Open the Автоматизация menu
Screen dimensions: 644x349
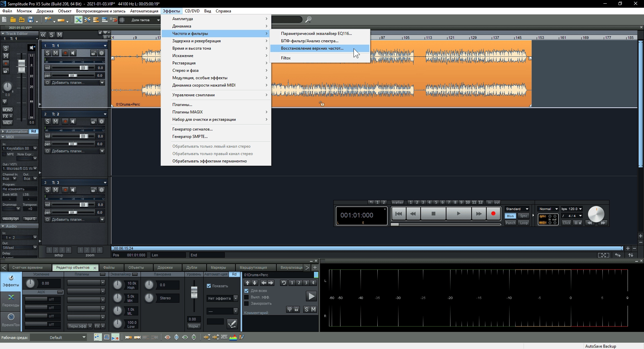(144, 11)
